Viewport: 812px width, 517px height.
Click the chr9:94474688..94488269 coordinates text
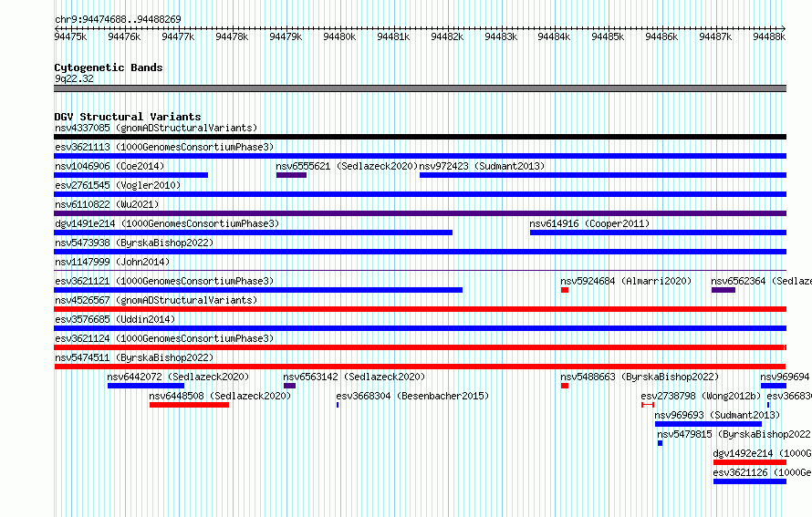[118, 19]
